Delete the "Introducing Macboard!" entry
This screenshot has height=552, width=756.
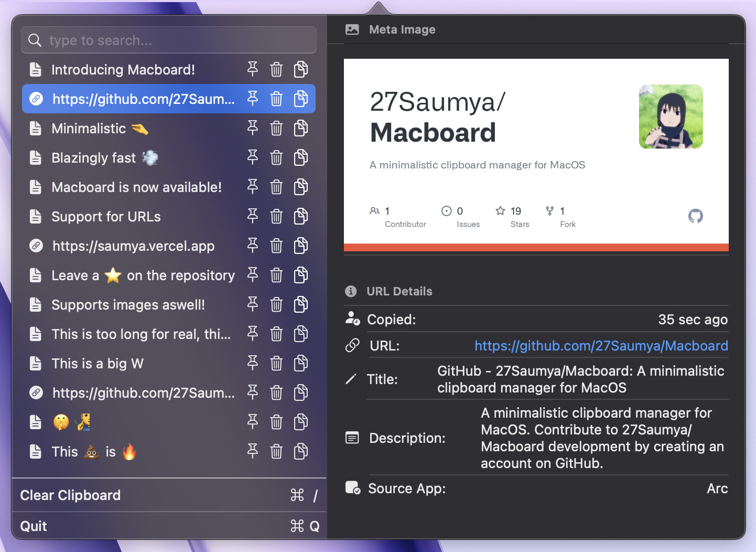[276, 69]
